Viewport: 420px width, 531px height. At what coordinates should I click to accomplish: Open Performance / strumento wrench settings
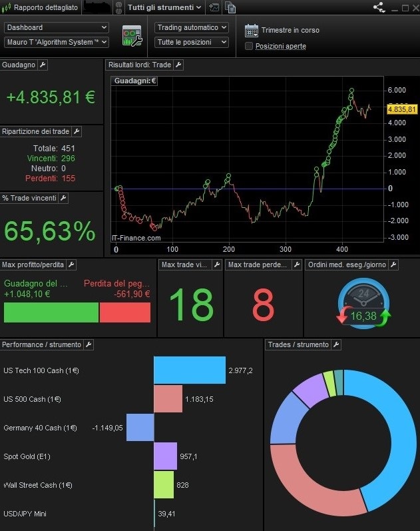pos(89,344)
